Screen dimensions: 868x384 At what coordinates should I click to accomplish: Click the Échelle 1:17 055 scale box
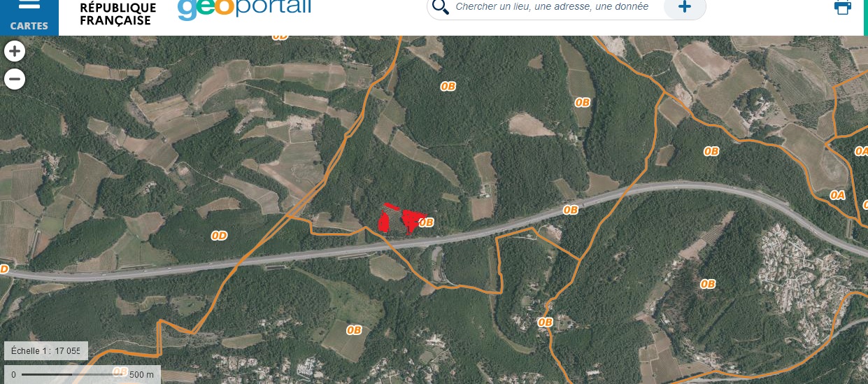(x=46, y=350)
